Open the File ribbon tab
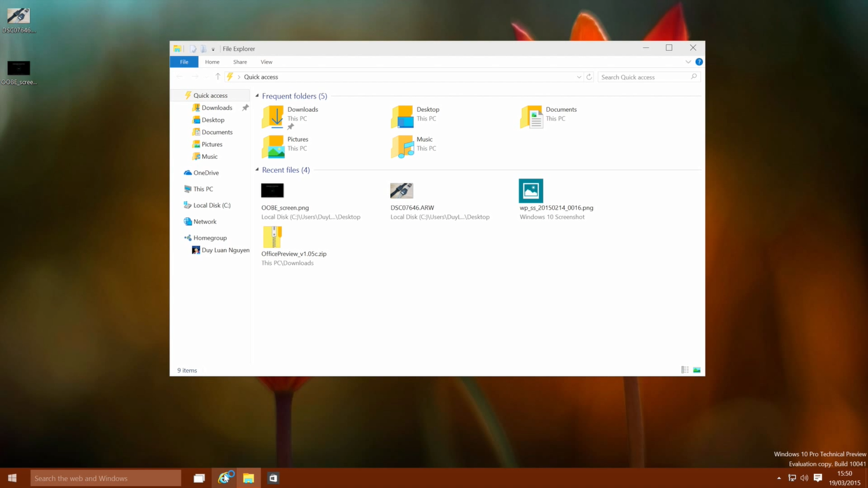This screenshot has height=488, width=868. tap(184, 62)
